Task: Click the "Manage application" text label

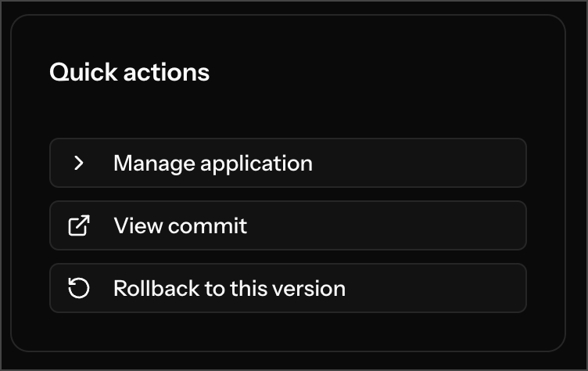Action: tap(213, 163)
